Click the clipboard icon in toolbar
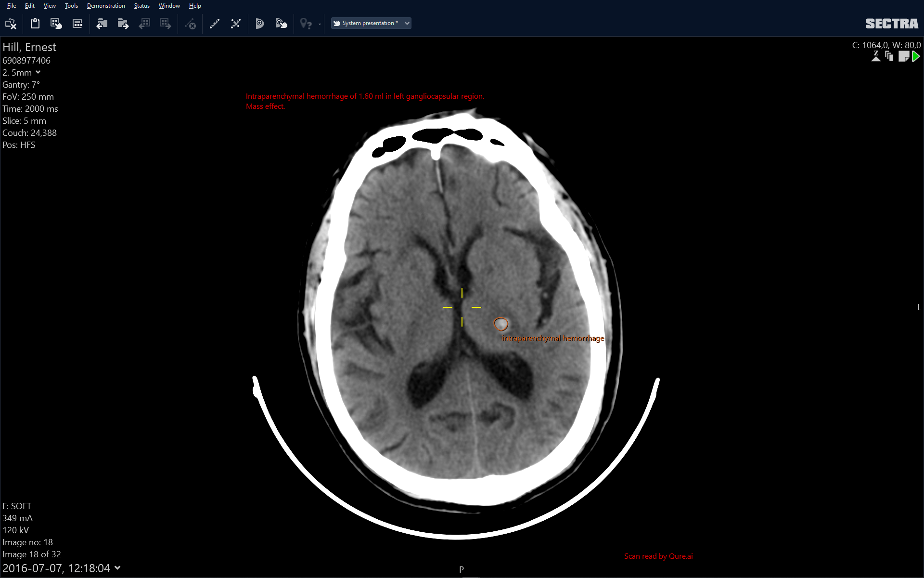This screenshot has width=924, height=578. 35,23
